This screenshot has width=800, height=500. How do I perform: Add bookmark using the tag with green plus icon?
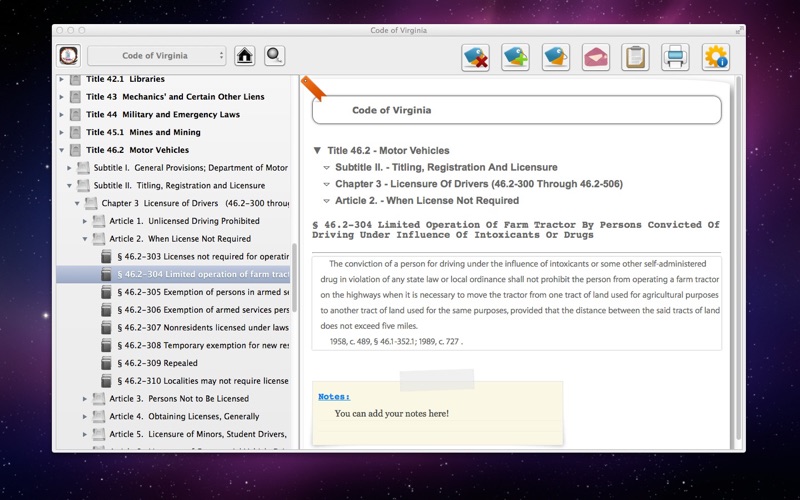point(515,57)
